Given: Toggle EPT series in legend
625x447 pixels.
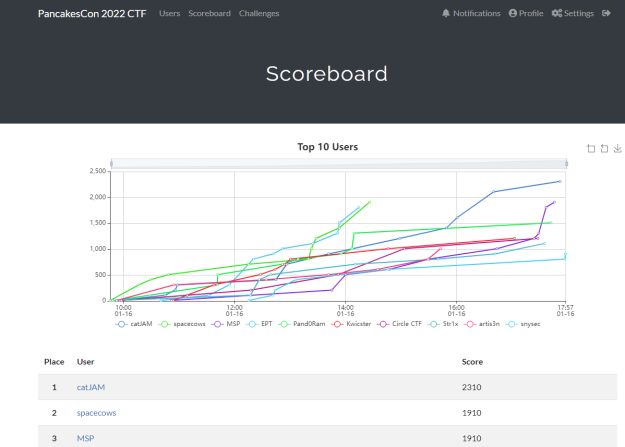Looking at the screenshot, I should click(259, 324).
